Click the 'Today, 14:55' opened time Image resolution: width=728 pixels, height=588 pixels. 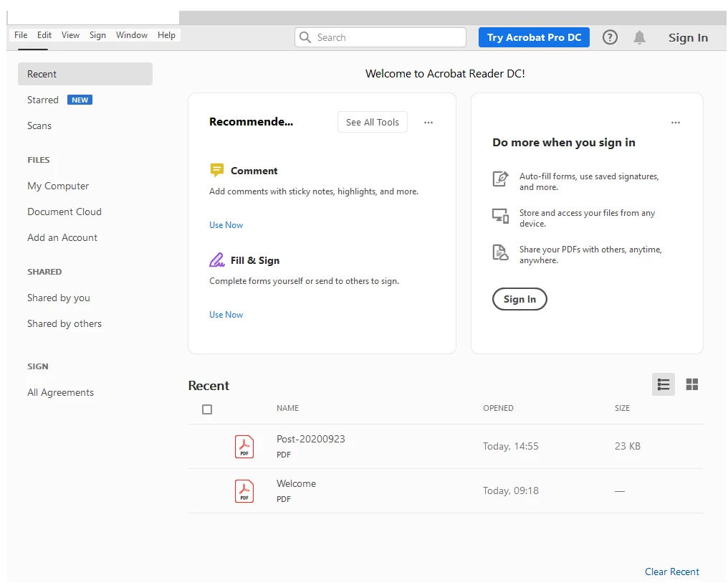pyautogui.click(x=510, y=446)
